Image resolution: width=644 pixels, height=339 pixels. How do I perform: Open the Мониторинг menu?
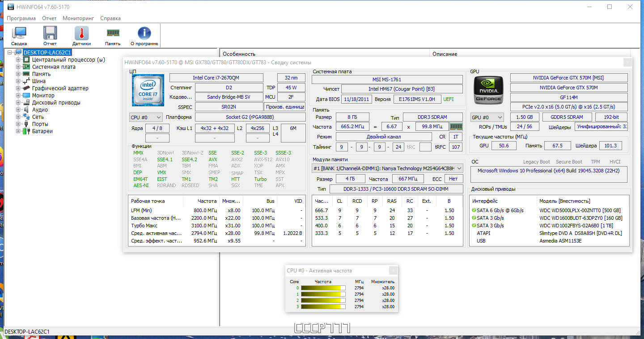click(78, 18)
